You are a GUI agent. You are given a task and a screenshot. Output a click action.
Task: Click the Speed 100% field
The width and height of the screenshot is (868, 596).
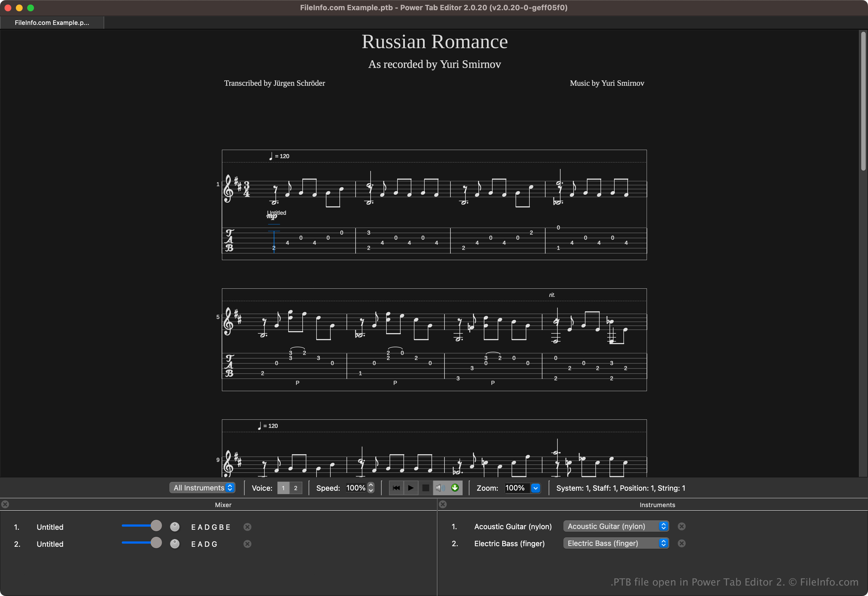pyautogui.click(x=356, y=488)
